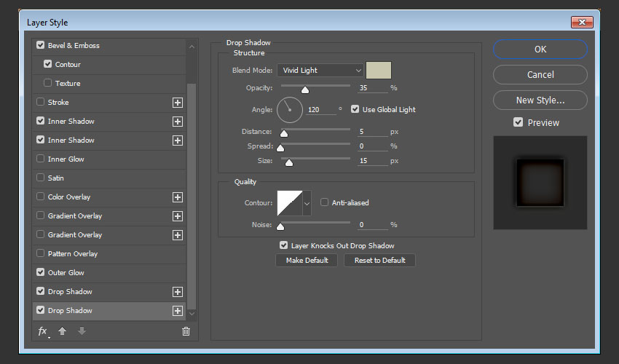619x364 pixels.
Task: Click the plus icon on the Drop Shadow row under Outer Glow
Action: (178, 292)
